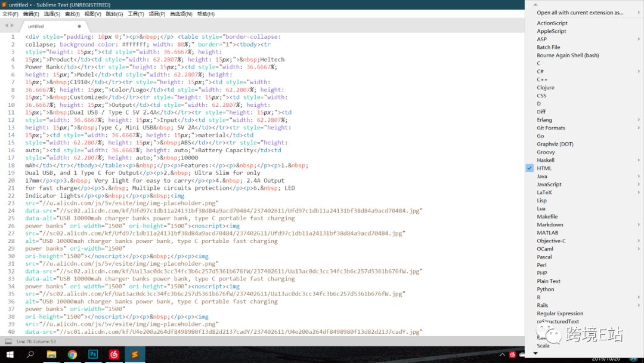Choose Lua syntax
The width and height of the screenshot is (644, 363).
(541, 208)
